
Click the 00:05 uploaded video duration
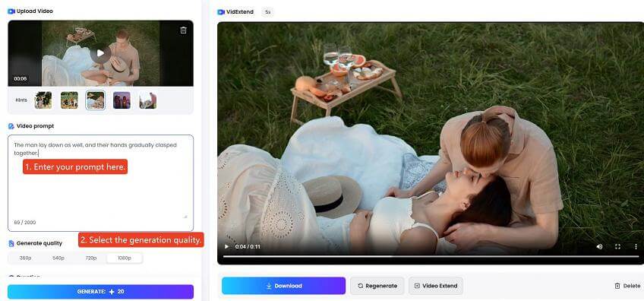(20, 78)
